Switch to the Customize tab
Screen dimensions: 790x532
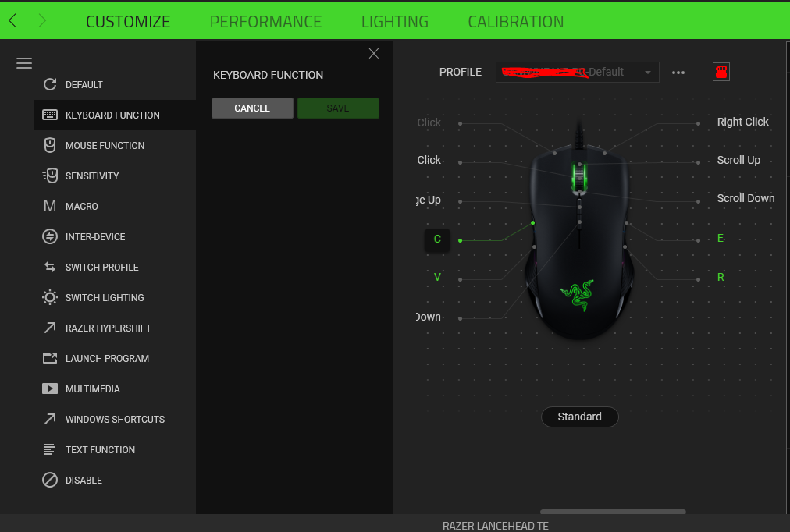point(128,21)
